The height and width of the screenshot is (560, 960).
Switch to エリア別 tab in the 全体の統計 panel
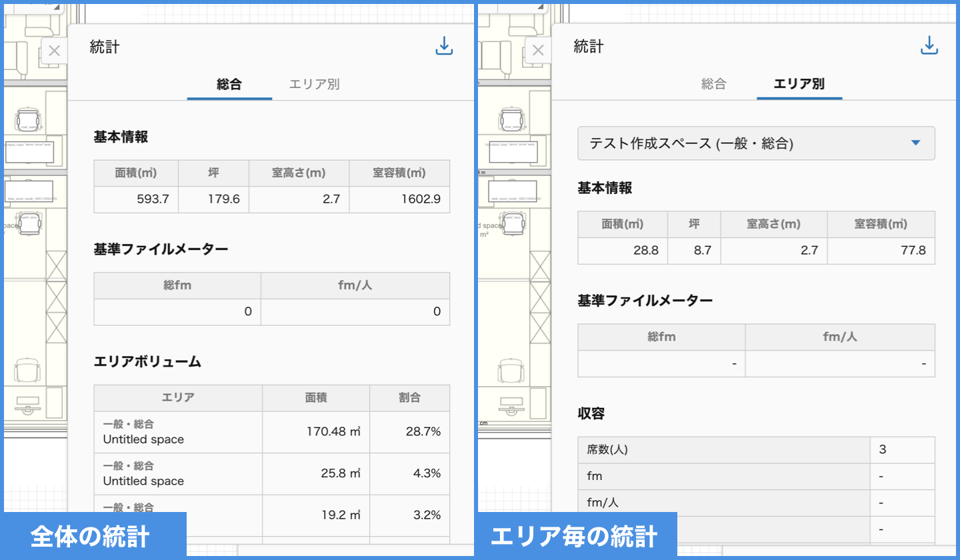click(314, 85)
